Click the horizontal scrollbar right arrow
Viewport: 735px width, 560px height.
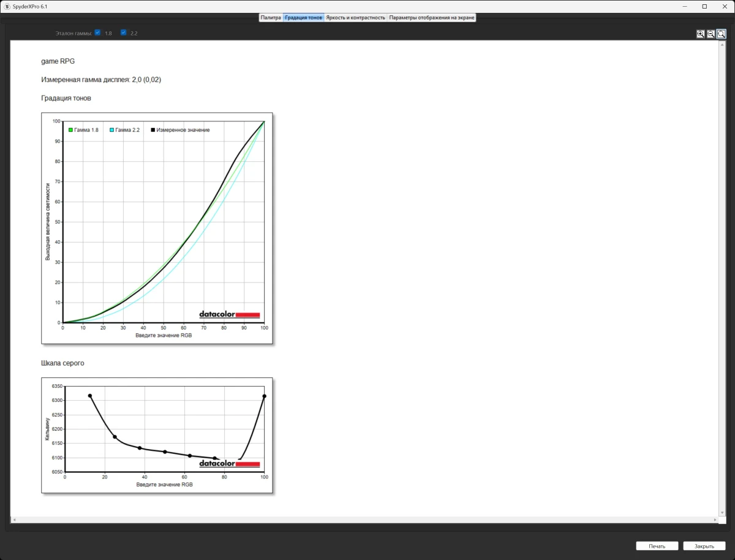point(715,520)
